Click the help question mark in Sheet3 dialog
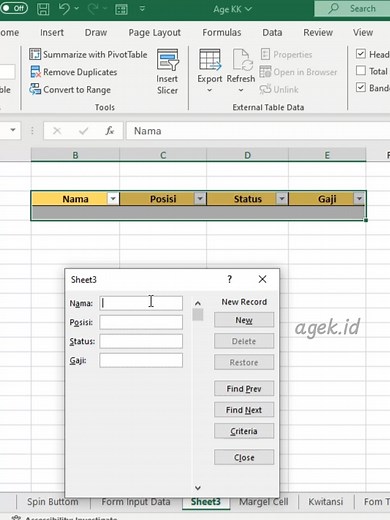390x520 pixels. click(x=229, y=279)
